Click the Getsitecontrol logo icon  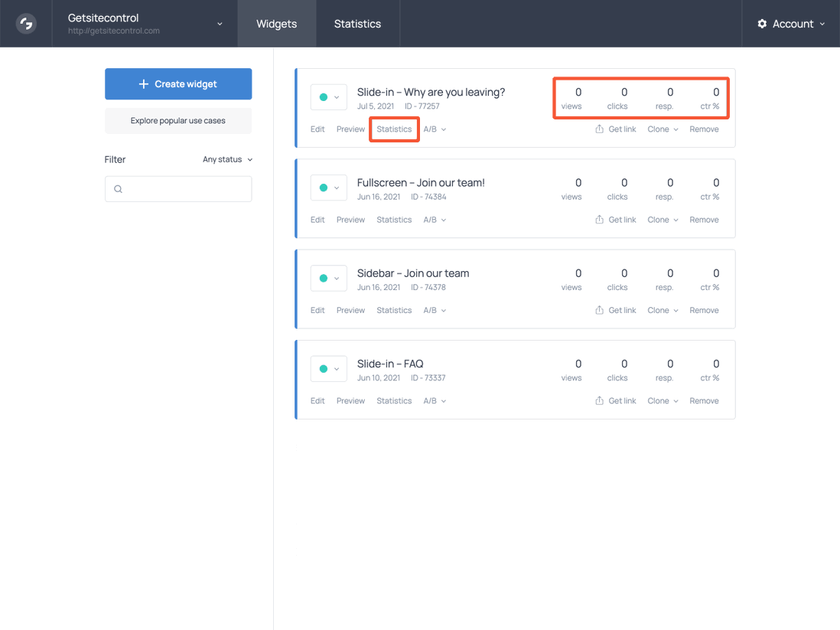pyautogui.click(x=25, y=23)
